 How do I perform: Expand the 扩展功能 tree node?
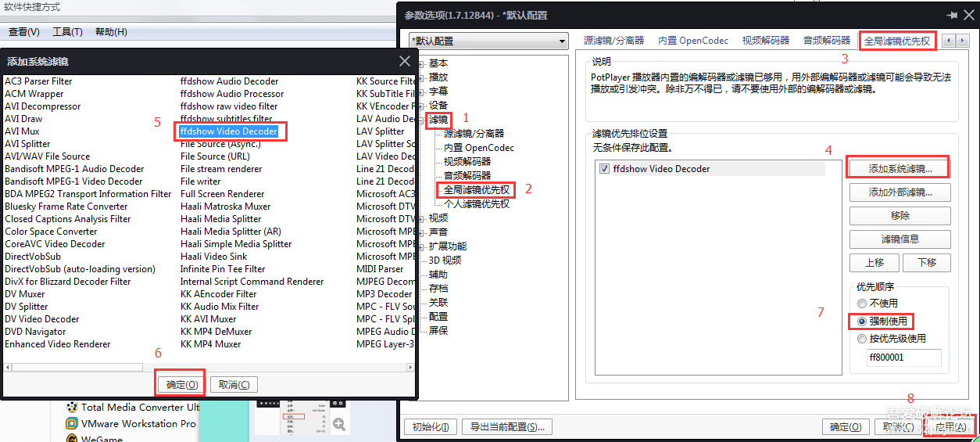point(422,246)
